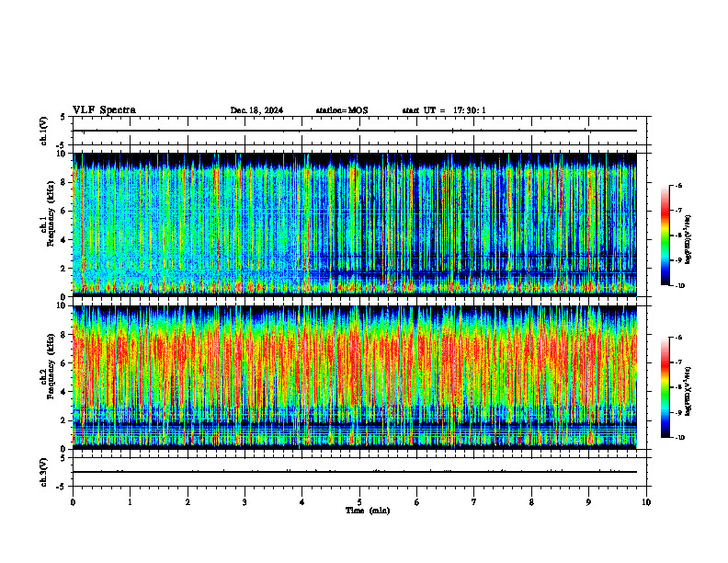Select the "Time (min)" axis label

pyautogui.click(x=368, y=511)
